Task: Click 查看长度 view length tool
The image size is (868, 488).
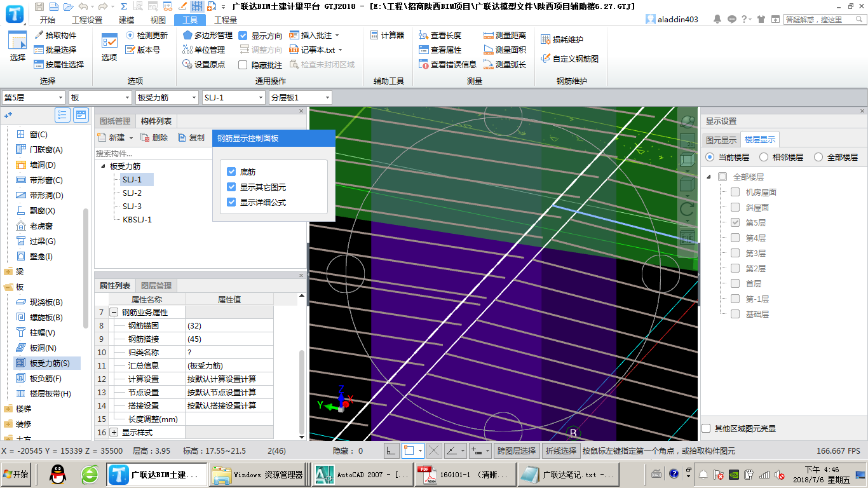Action: 440,36
